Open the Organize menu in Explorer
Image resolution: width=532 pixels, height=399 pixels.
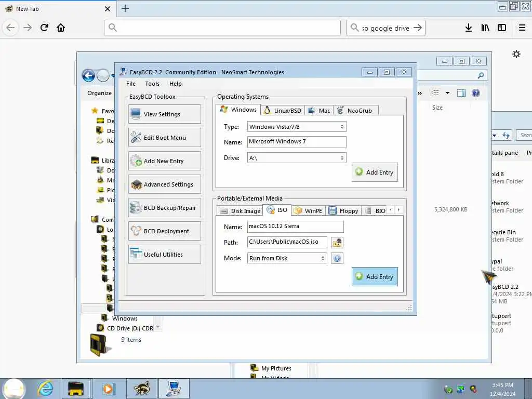(99, 93)
